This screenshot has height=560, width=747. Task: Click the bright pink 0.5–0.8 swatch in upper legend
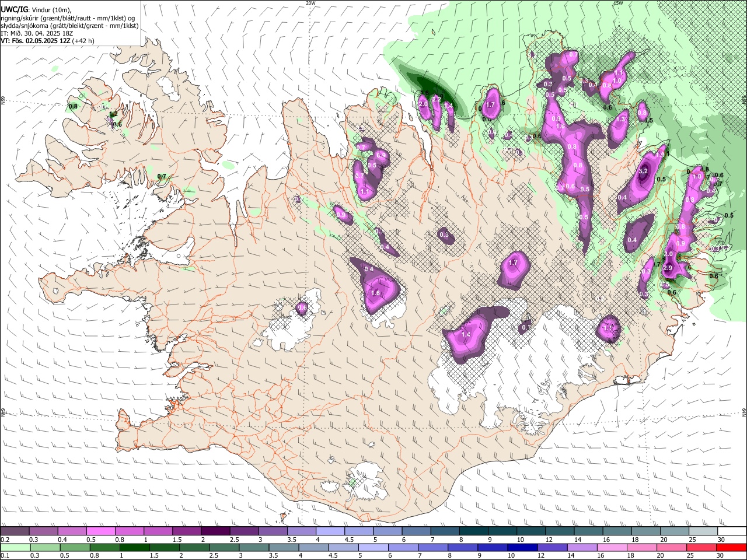tap(101, 531)
